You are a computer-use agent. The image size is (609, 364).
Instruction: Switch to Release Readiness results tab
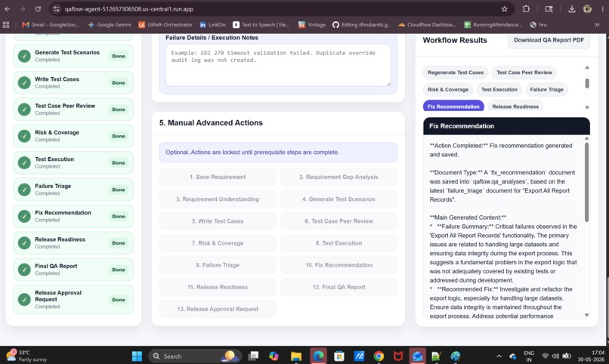[x=515, y=106]
